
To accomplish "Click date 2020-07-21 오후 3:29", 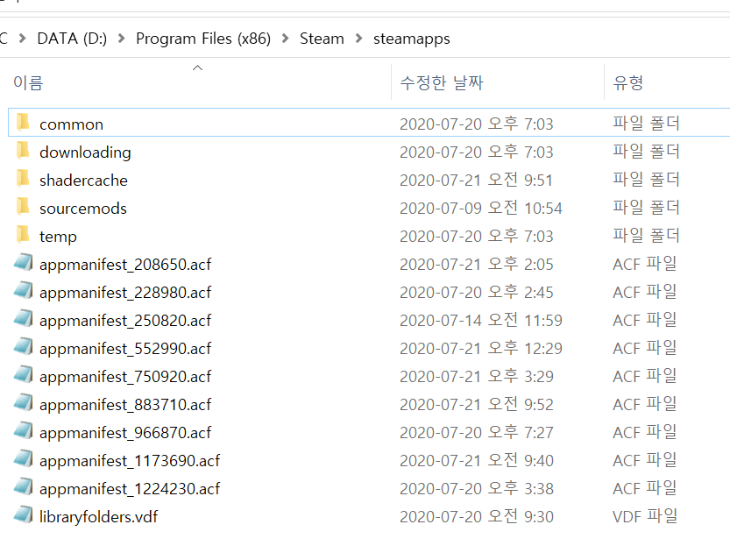I will [x=477, y=376].
